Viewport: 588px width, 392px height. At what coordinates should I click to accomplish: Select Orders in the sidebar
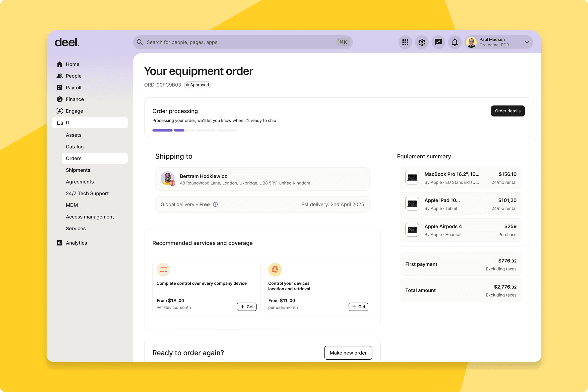(94, 158)
